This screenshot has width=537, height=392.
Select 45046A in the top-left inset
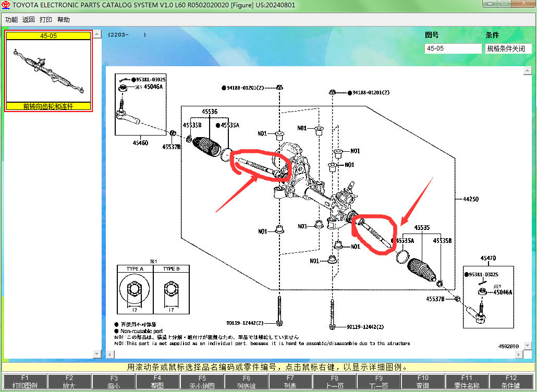coord(153,87)
